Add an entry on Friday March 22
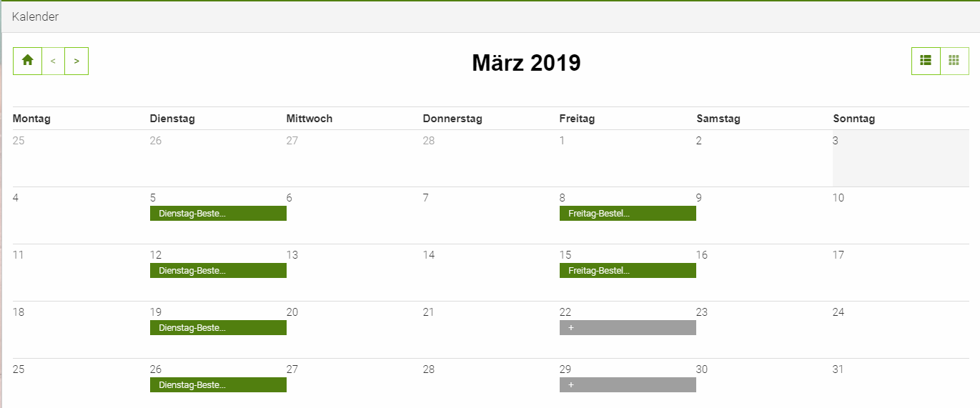This screenshot has width=980, height=408. click(627, 327)
